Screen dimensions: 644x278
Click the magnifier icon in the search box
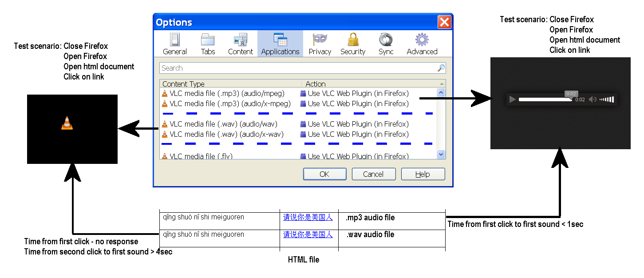(441, 68)
